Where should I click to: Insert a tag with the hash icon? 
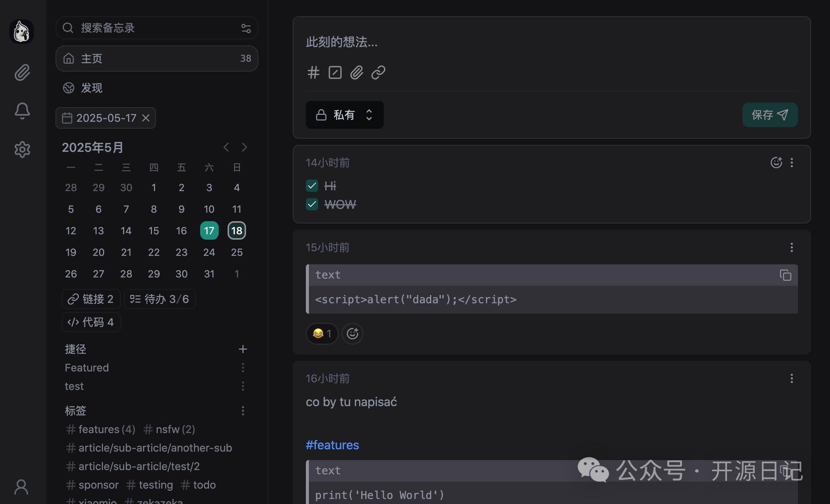[313, 72]
